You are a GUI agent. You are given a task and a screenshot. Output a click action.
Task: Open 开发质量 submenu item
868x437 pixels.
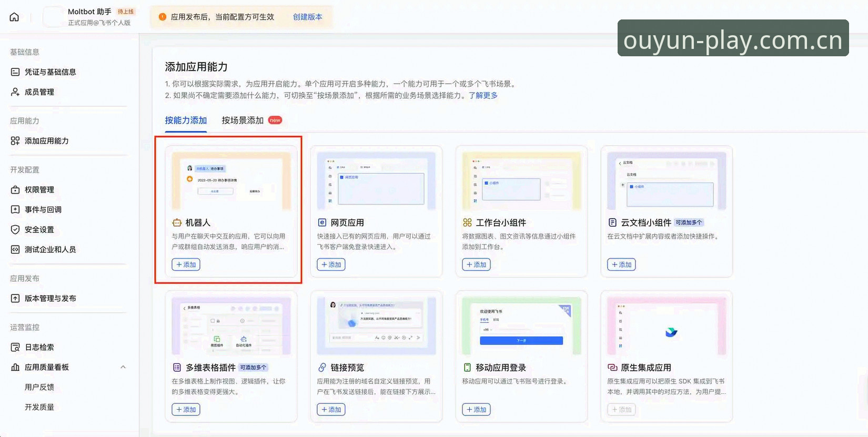click(39, 407)
